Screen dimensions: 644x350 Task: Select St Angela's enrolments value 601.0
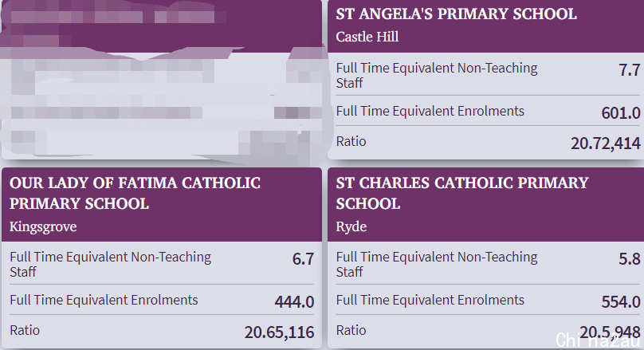(621, 112)
